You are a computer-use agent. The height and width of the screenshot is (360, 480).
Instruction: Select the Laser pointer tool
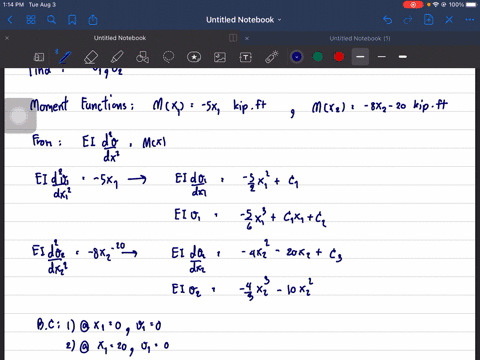pos(272,57)
